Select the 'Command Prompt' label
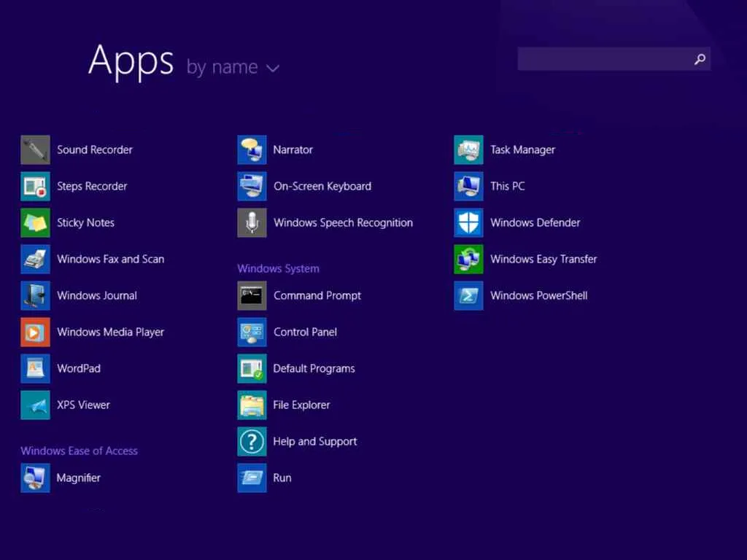The width and height of the screenshot is (747, 560). point(317,296)
